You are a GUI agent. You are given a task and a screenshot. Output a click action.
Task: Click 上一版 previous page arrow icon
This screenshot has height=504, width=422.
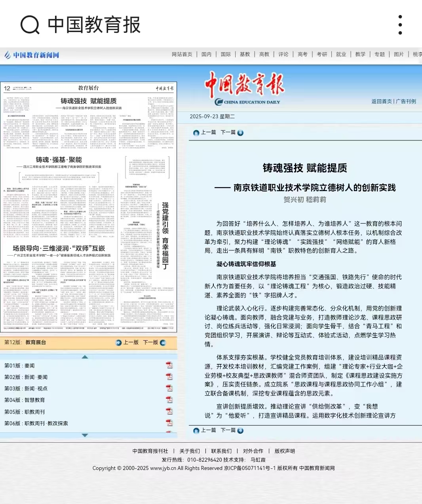(118, 343)
